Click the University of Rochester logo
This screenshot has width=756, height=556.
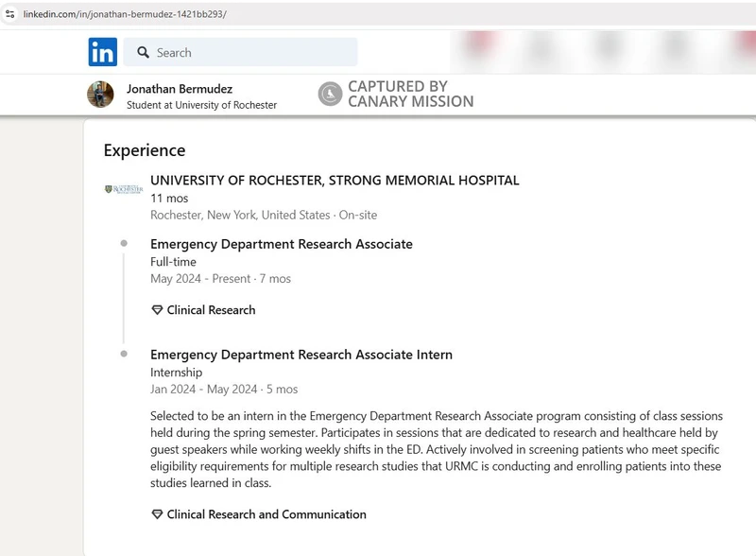(x=124, y=189)
